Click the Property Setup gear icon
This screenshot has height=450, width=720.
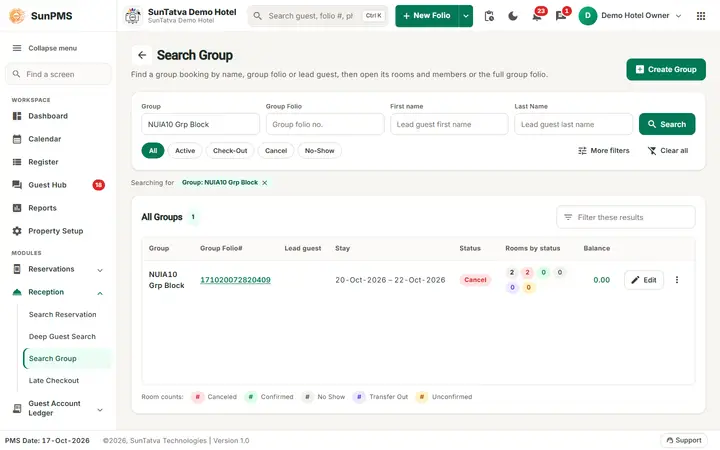point(17,231)
